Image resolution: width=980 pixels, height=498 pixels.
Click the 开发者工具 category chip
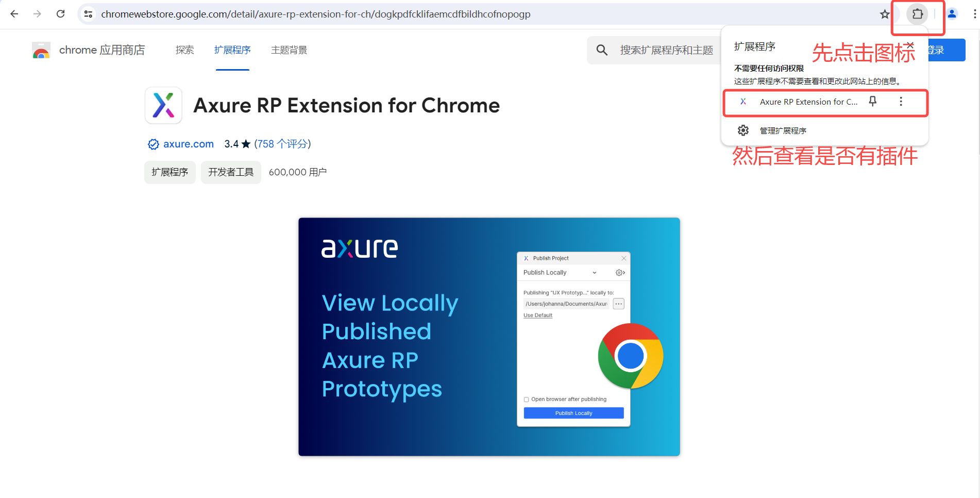[x=231, y=172]
